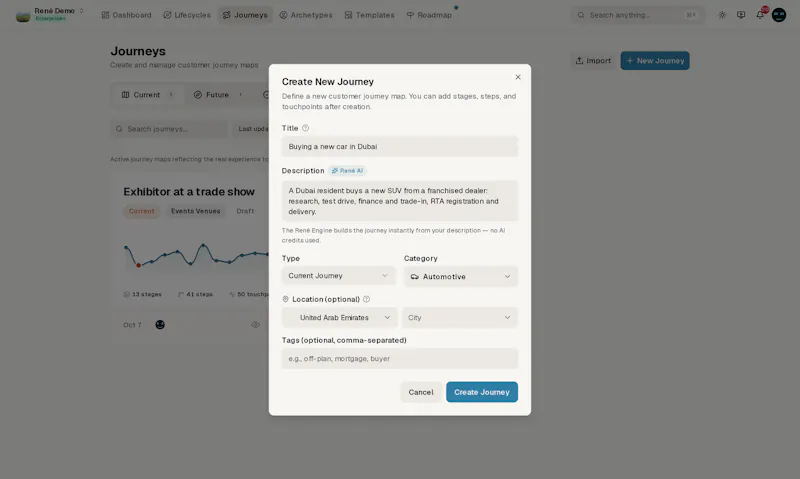Click the Description text area

click(399, 201)
